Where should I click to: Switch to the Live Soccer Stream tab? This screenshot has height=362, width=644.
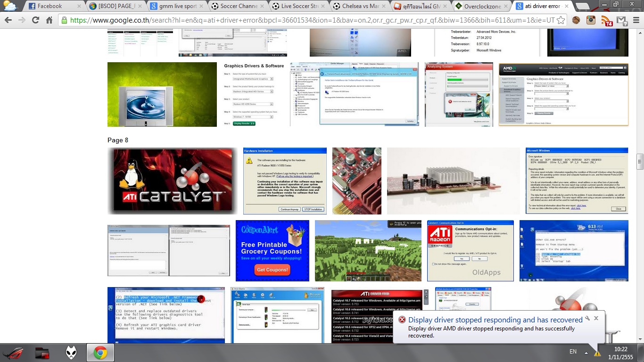point(297,6)
